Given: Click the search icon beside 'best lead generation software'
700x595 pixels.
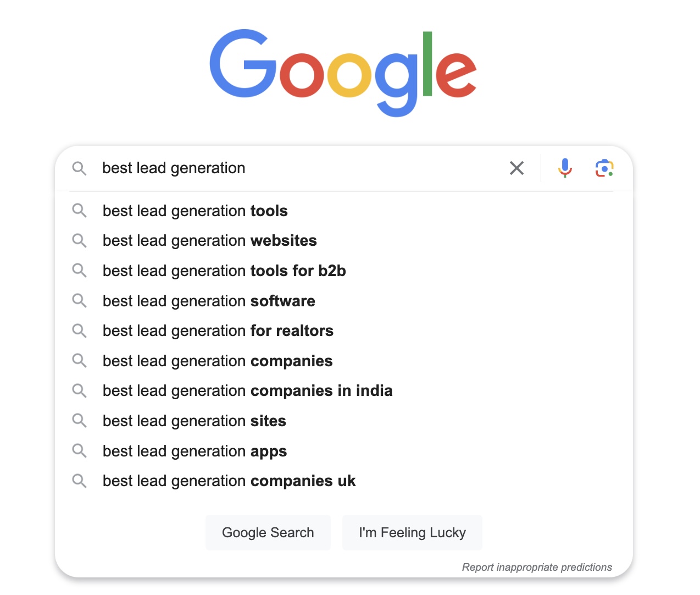Looking at the screenshot, I should point(79,301).
